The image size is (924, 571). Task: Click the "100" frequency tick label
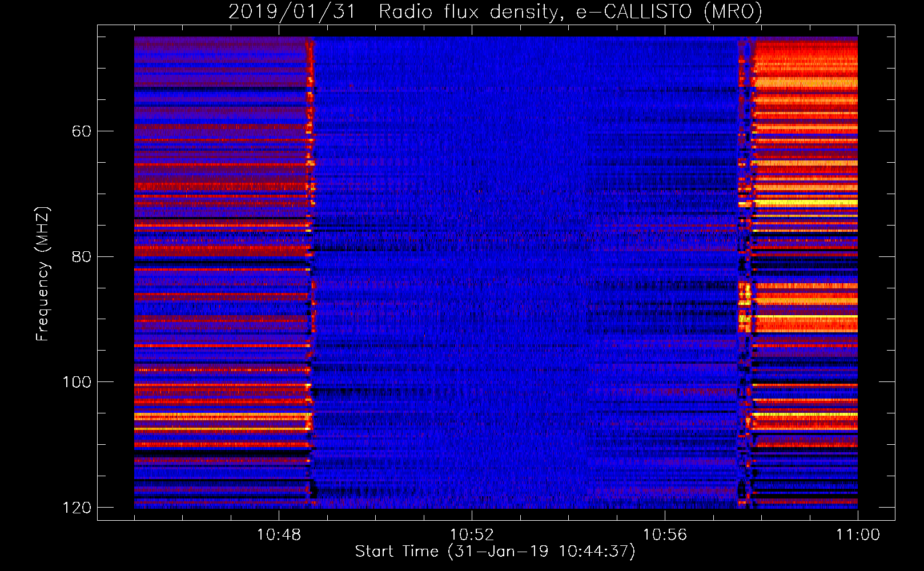point(77,382)
